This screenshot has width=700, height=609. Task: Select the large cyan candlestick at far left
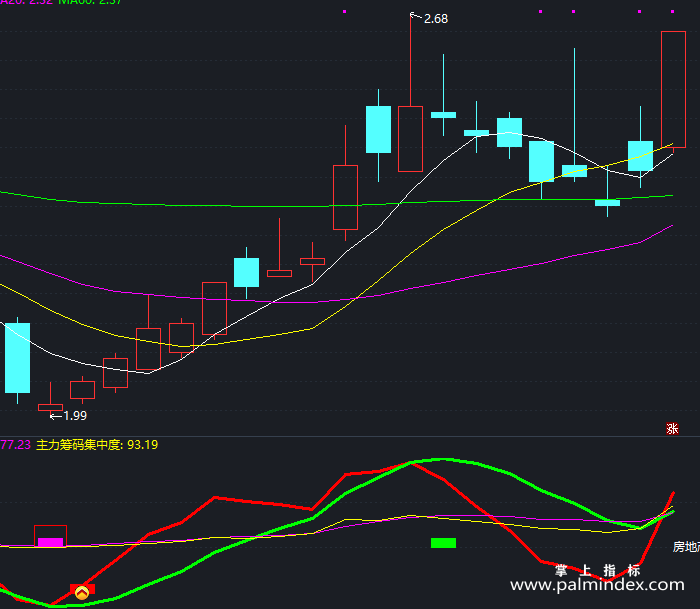point(17,358)
